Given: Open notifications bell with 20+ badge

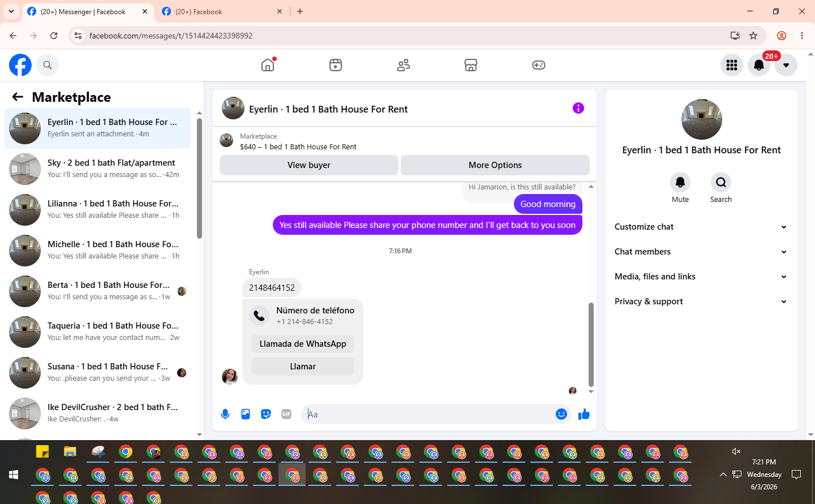Looking at the screenshot, I should click(759, 65).
